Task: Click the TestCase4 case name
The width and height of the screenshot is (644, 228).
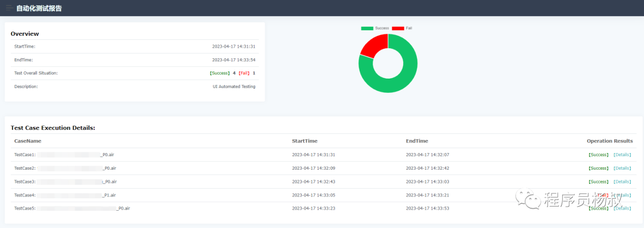Action: pyautogui.click(x=66, y=195)
